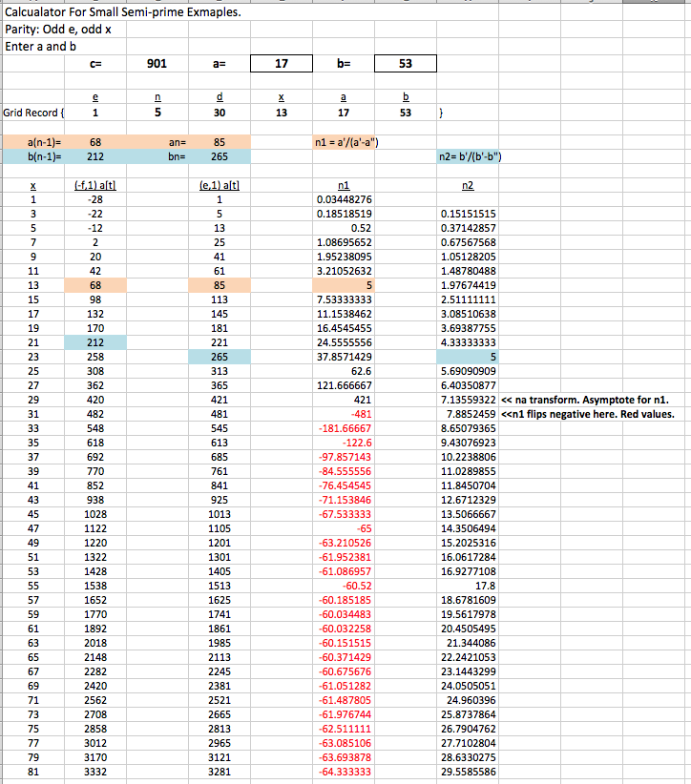Screen dimensions: 691x784
Task: Click the n1 value 121.666667
Action: pos(345,385)
